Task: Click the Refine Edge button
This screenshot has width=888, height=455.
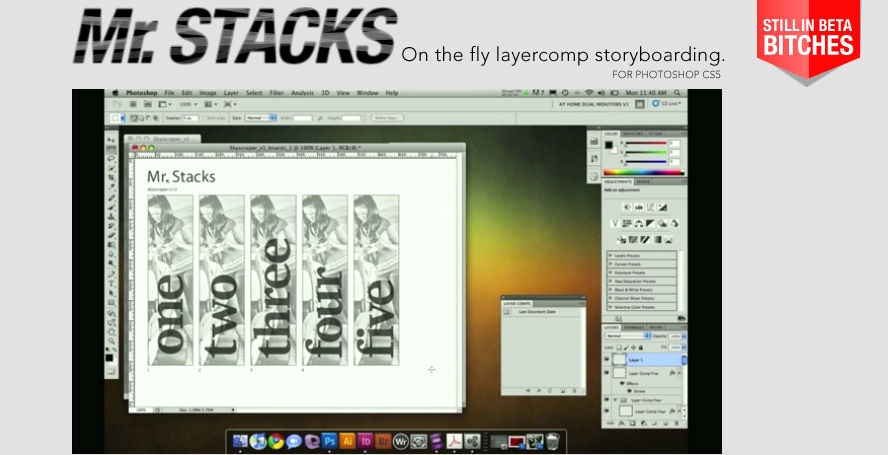Action: click(x=387, y=118)
